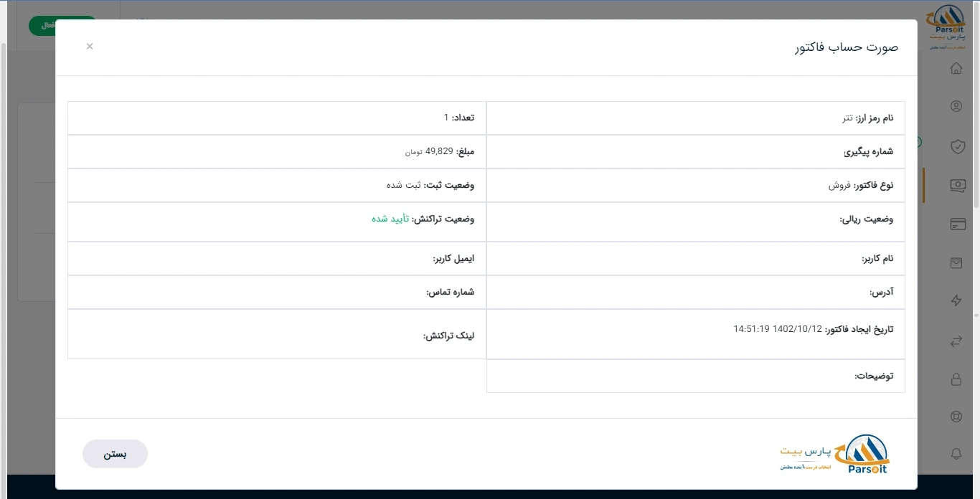The image size is (980, 499).
Task: Open the bell notifications icon
Action: (956, 454)
